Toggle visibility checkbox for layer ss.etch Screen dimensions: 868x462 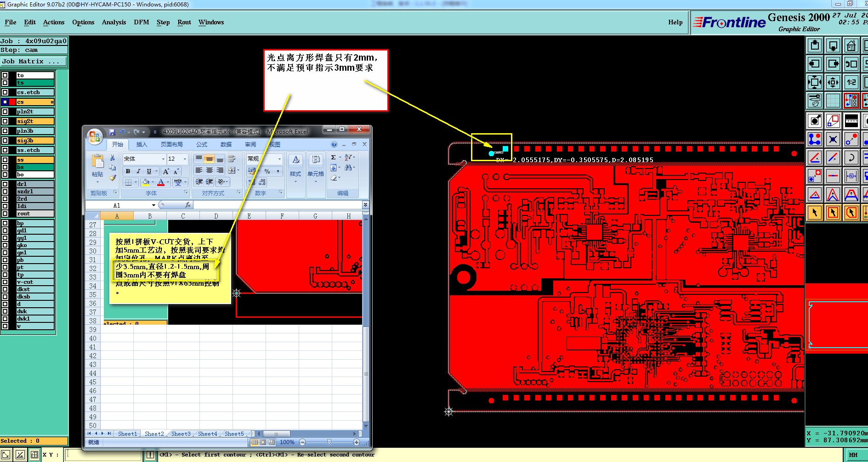tap(5, 150)
